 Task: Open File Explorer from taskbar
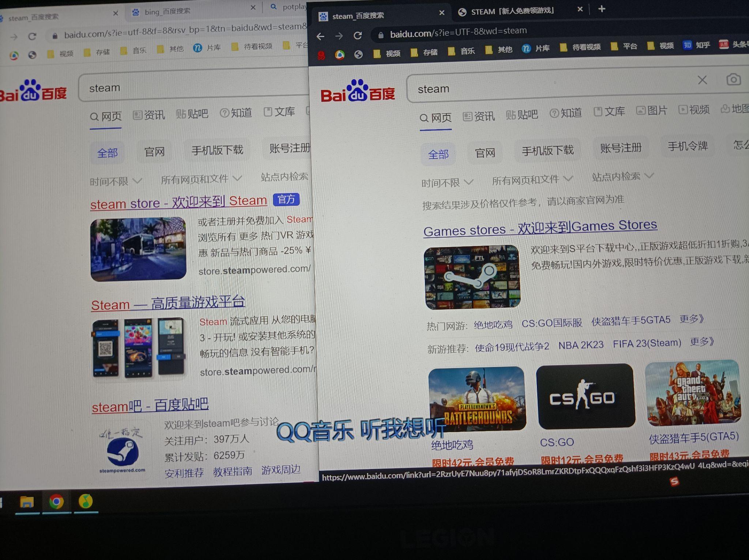[x=27, y=502]
